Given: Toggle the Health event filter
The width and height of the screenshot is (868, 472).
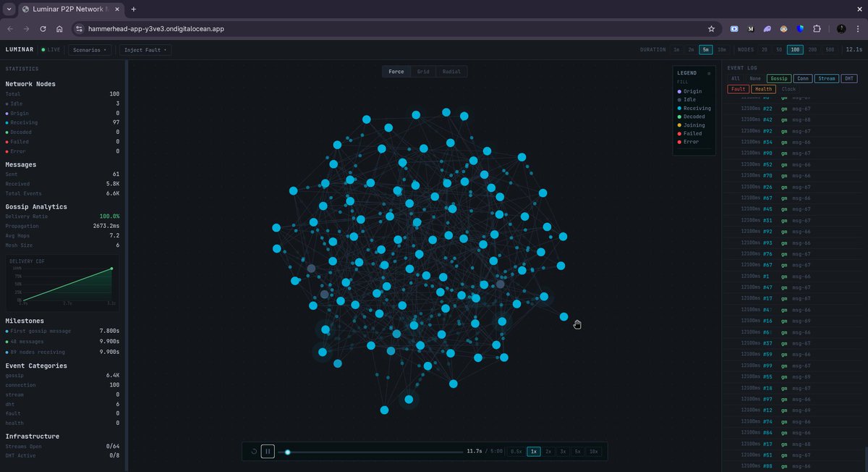Looking at the screenshot, I should (x=763, y=89).
